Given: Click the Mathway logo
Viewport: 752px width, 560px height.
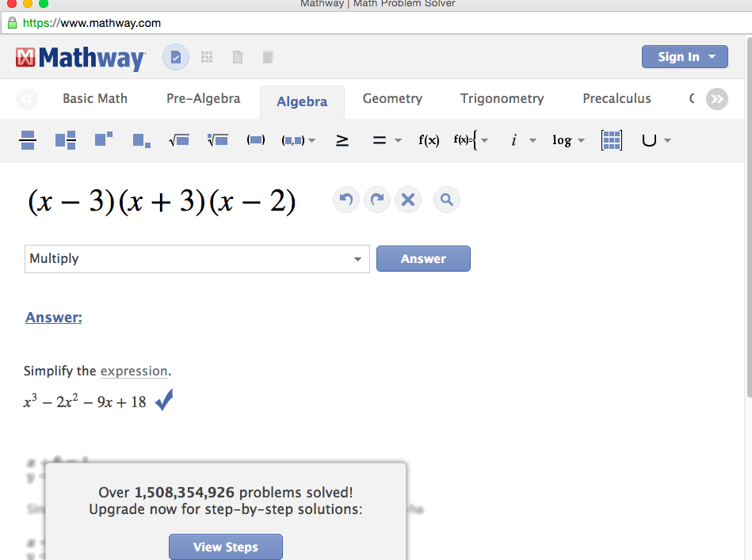Looking at the screenshot, I should [81, 58].
